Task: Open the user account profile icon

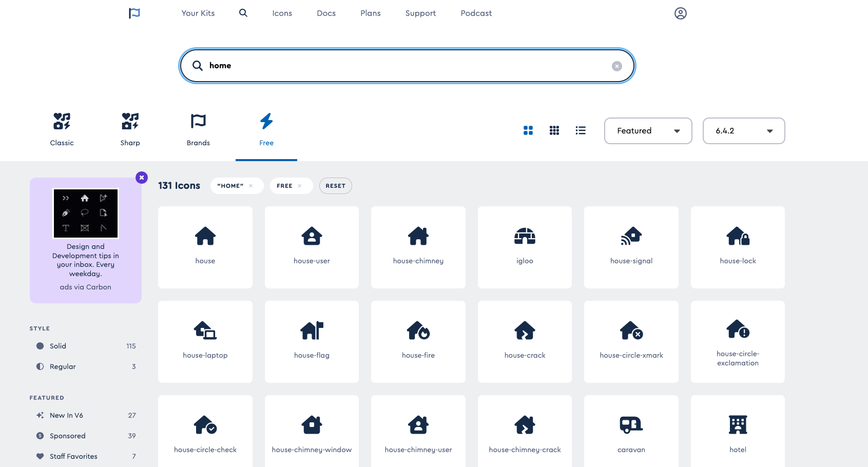Action: tap(681, 13)
